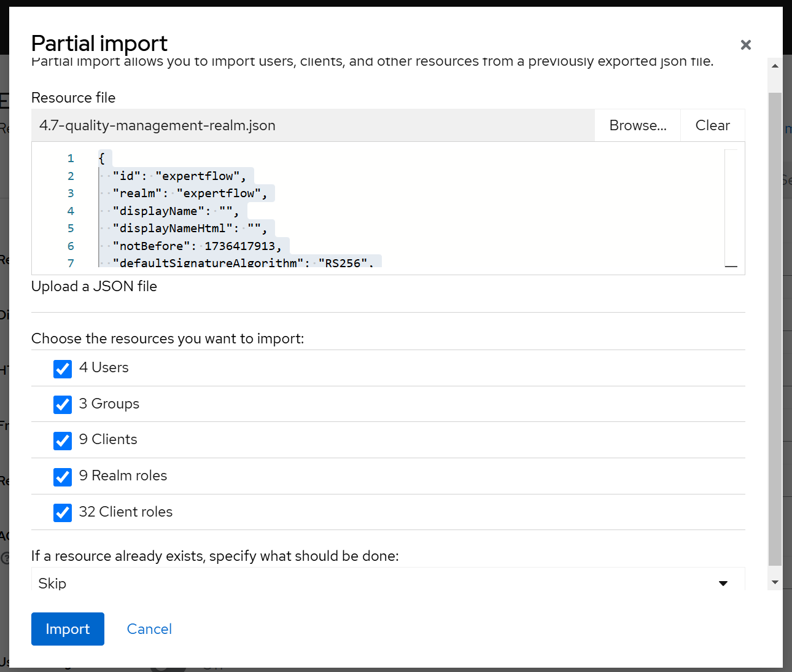Click the Browse... button
The image size is (792, 672).
coord(637,125)
